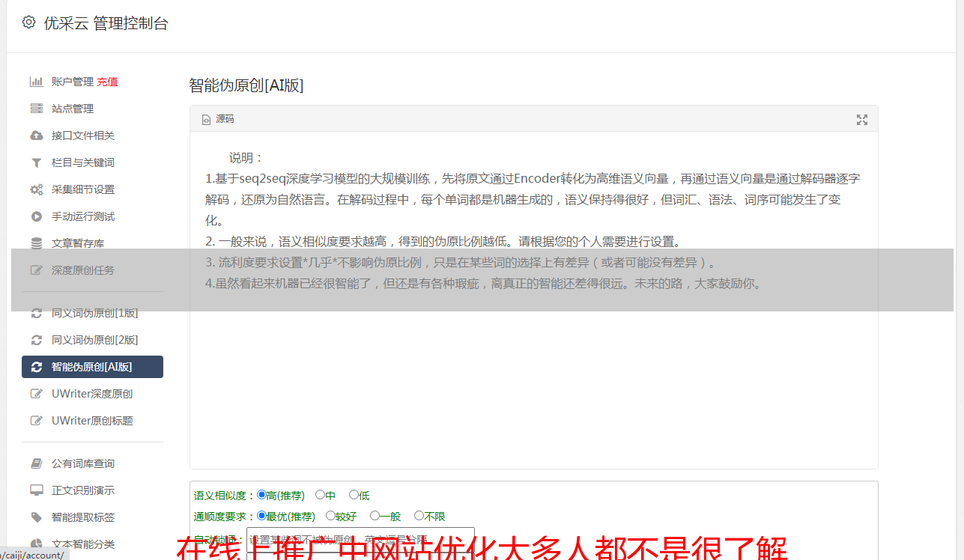The height and width of the screenshot is (560, 964).
Task: Select 通顺度要求 最优(推荐) option
Action: [x=261, y=516]
